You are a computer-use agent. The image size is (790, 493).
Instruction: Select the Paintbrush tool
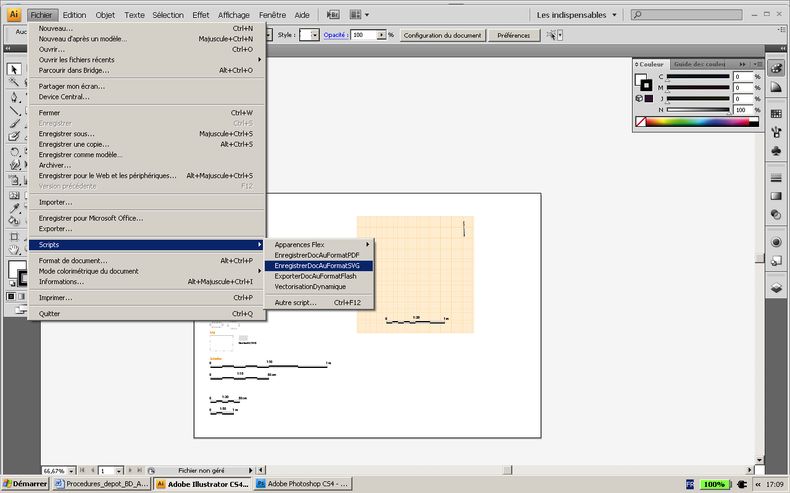[x=14, y=124]
